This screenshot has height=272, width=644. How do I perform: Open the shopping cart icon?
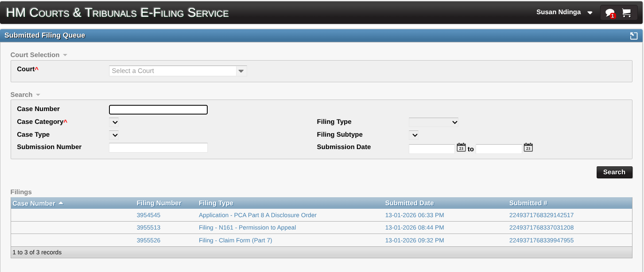click(x=626, y=13)
